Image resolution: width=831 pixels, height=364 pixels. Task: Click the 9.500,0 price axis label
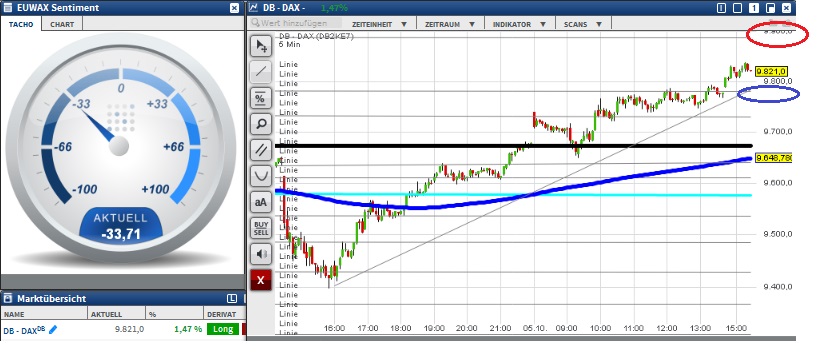[778, 234]
